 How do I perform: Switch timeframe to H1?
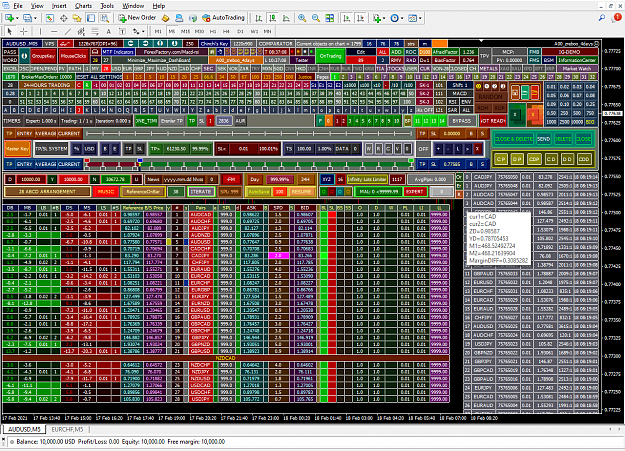213,31
